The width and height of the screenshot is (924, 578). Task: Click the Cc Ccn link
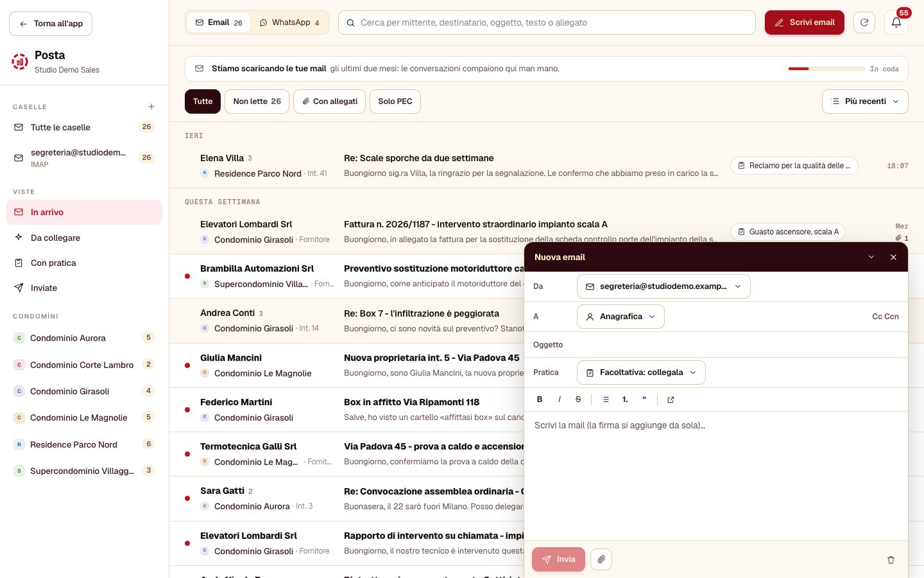click(x=886, y=317)
